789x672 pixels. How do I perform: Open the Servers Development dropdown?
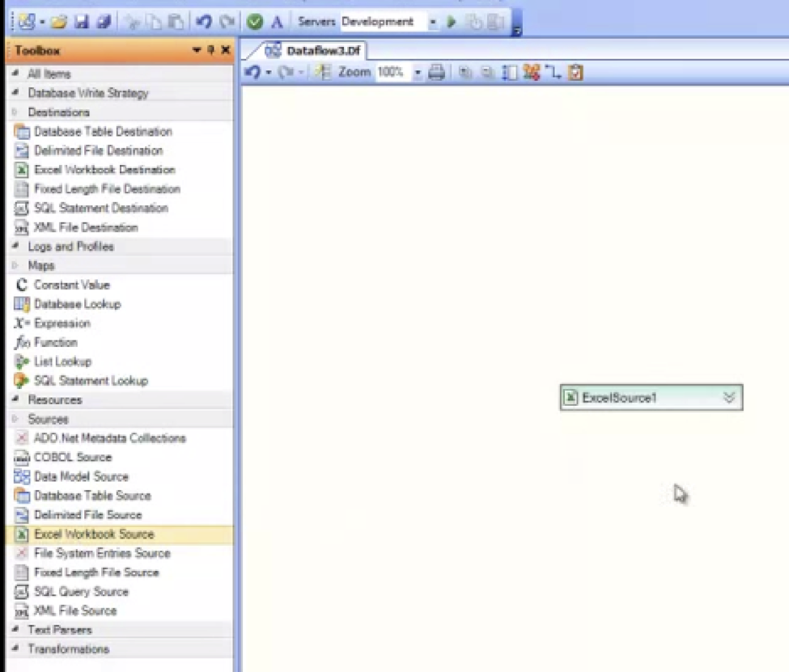tap(434, 22)
